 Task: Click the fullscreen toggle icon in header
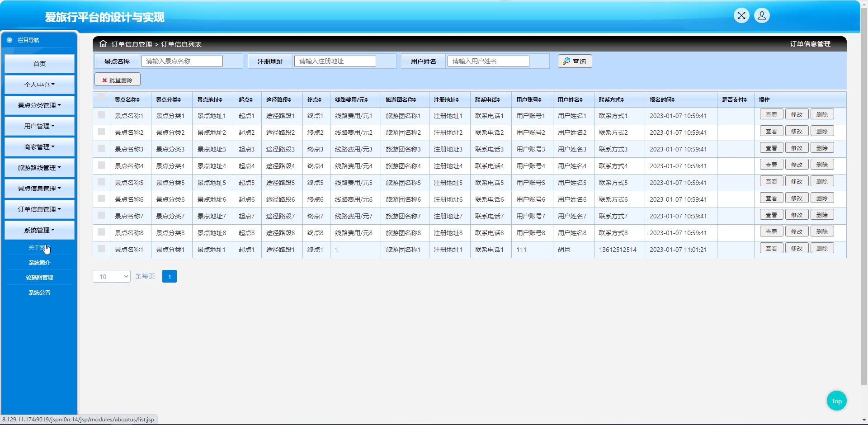[x=741, y=16]
